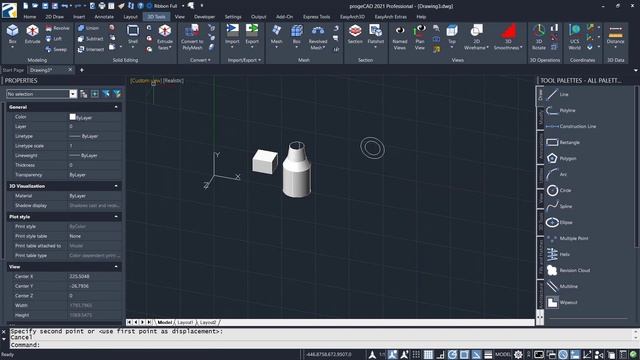This screenshot has height=360, width=640.
Task: Open the Export tool
Action: (x=252, y=34)
